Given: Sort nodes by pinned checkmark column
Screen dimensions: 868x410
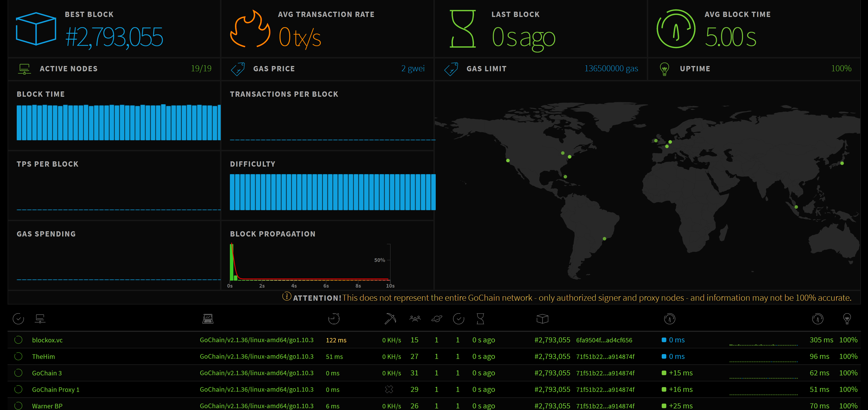Looking at the screenshot, I should (x=18, y=319).
